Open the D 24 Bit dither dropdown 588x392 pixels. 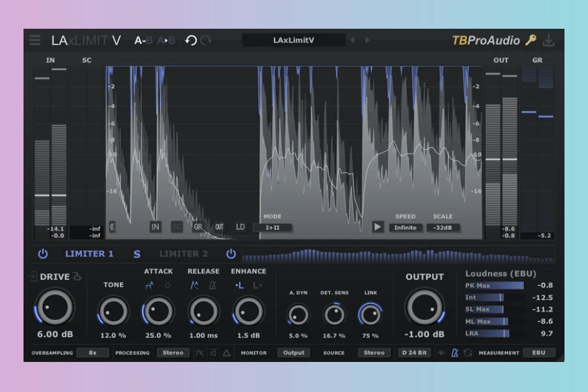point(414,353)
